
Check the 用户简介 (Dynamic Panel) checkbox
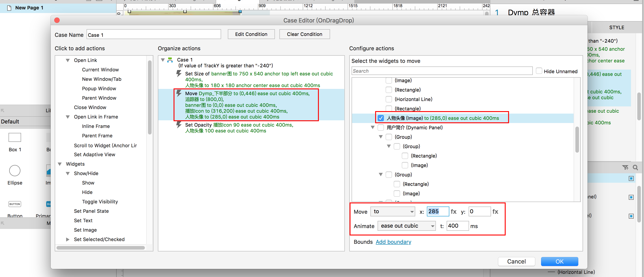click(x=381, y=128)
